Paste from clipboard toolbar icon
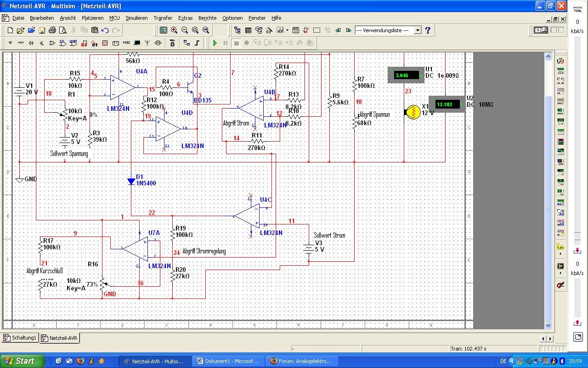Image resolution: width=588 pixels, height=368 pixels. (95, 30)
